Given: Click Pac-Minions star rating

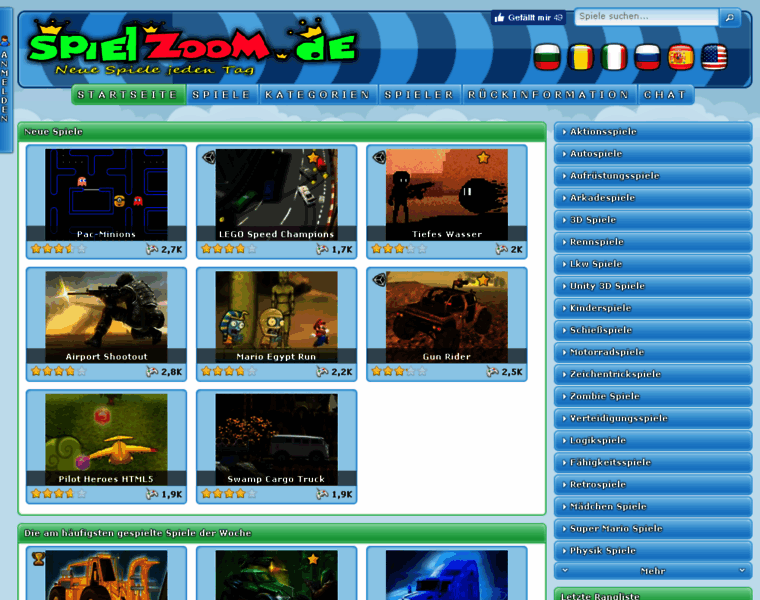Looking at the screenshot, I should 59,249.
